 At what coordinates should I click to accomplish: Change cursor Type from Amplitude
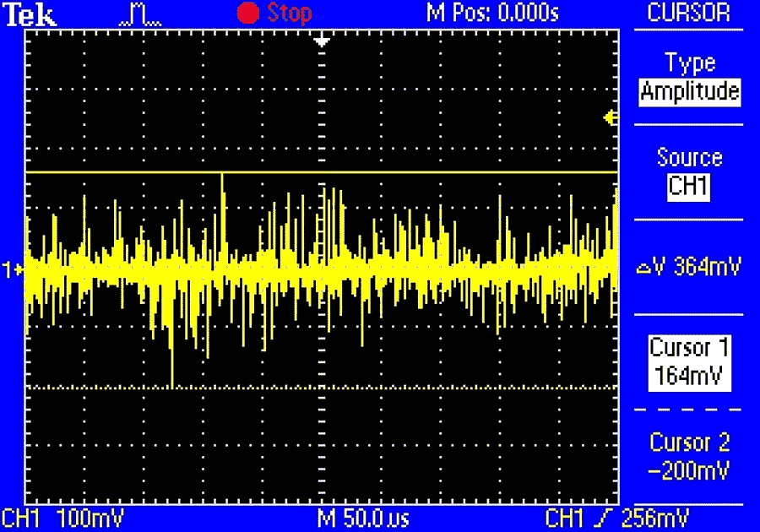coord(689,91)
